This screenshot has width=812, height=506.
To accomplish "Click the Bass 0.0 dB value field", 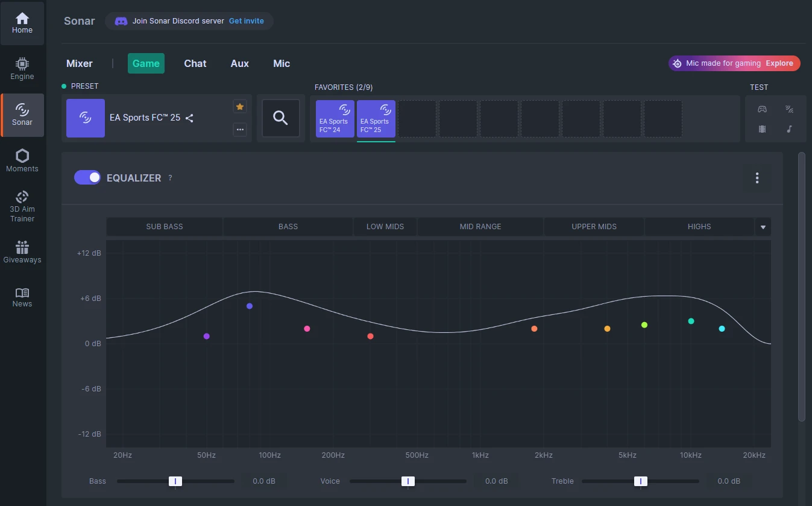I will (x=264, y=481).
